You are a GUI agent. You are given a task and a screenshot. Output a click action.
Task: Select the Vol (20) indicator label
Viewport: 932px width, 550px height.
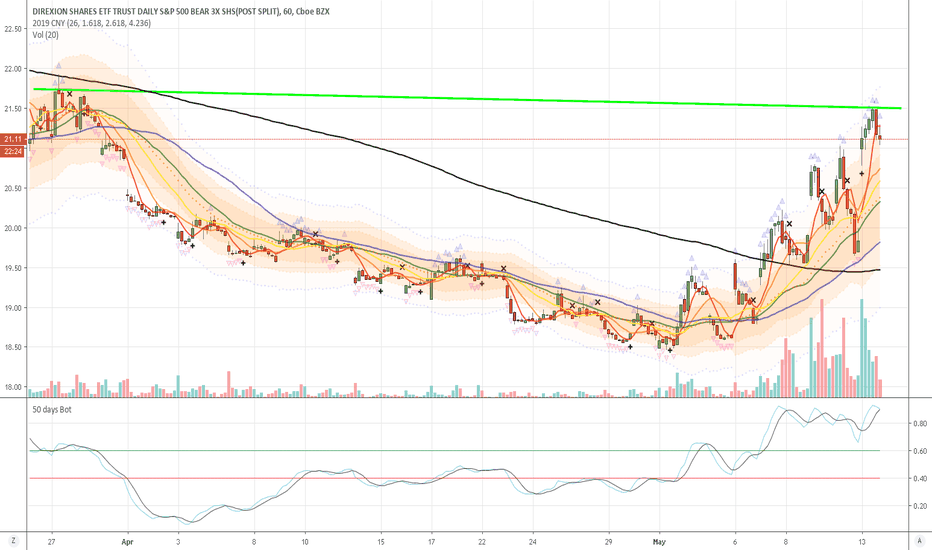[x=46, y=35]
